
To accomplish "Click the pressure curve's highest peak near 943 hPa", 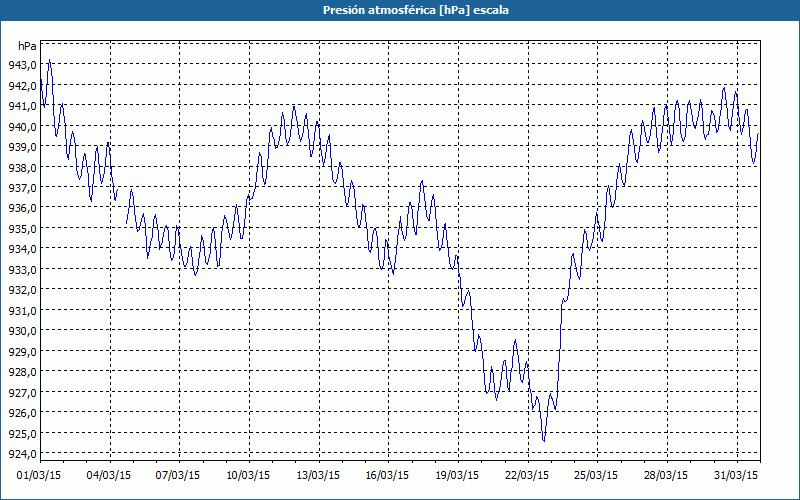I will pyautogui.click(x=49, y=60).
